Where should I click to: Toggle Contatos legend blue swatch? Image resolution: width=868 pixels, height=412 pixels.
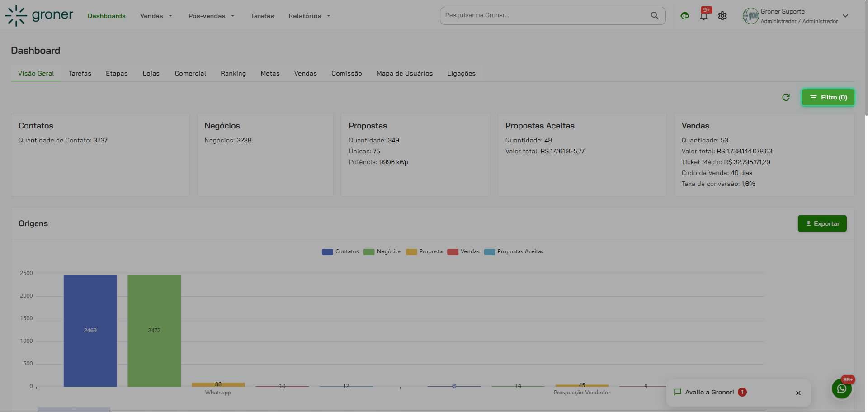click(x=327, y=252)
